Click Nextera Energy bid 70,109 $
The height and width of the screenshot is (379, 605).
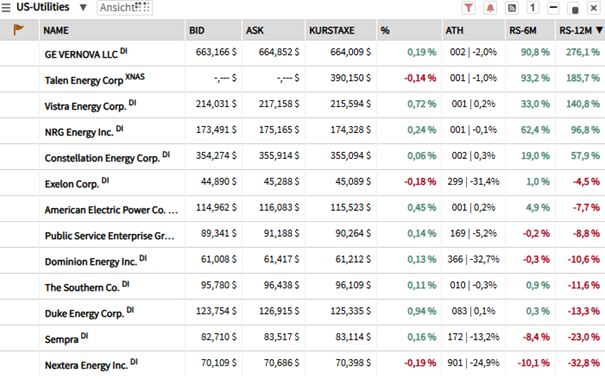219,362
